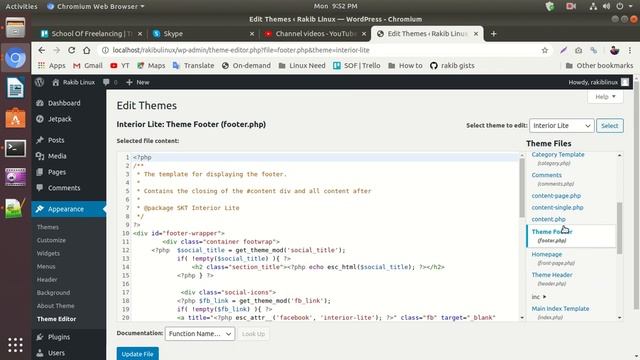Click the Chromium icon in the dock

tap(15, 58)
